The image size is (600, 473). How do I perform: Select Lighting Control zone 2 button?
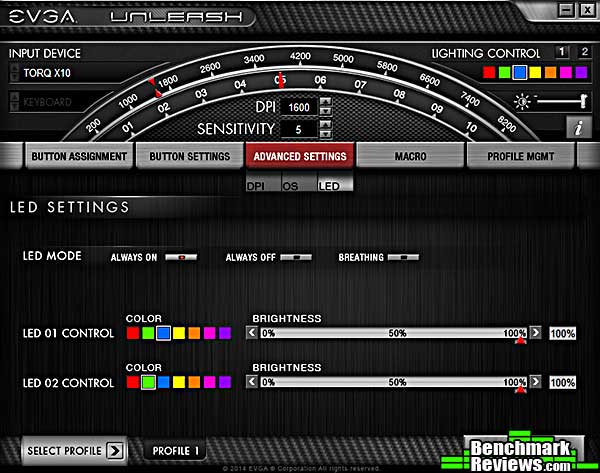tap(584, 52)
